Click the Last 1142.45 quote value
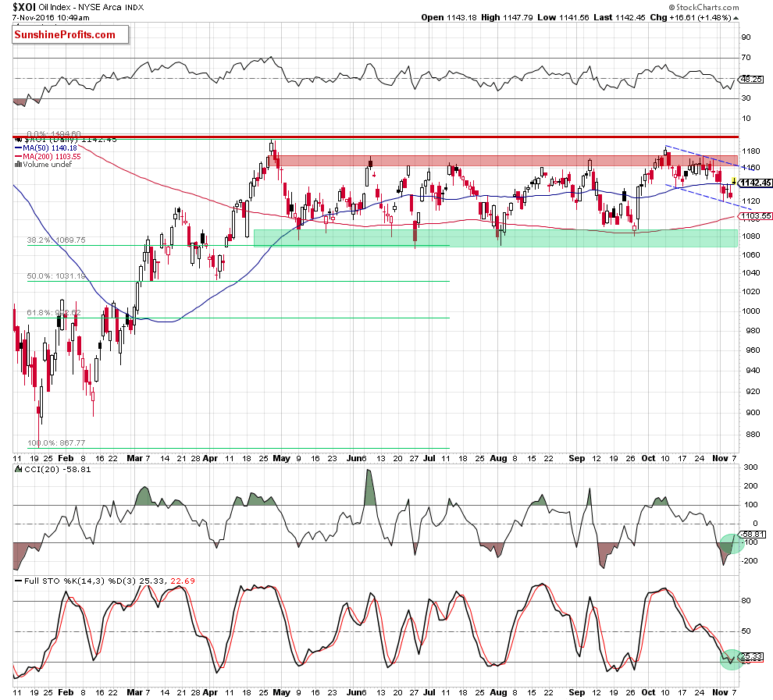The width and height of the screenshot is (773, 700). point(619,17)
